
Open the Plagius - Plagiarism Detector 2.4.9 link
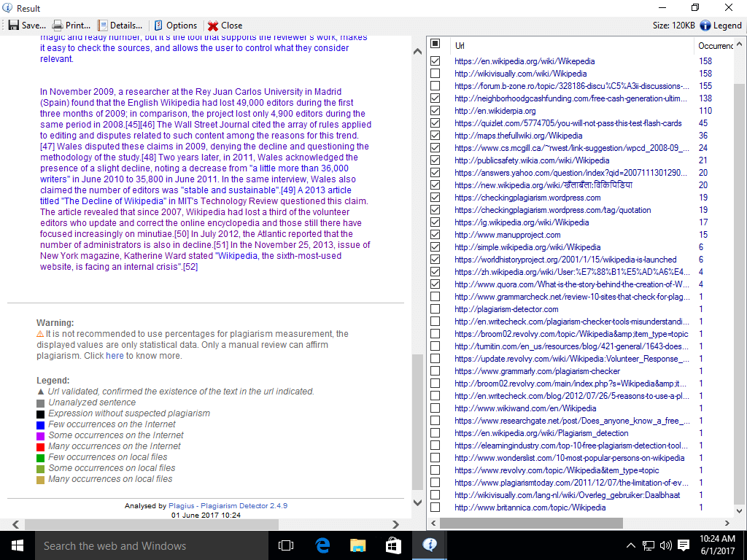[x=228, y=505]
